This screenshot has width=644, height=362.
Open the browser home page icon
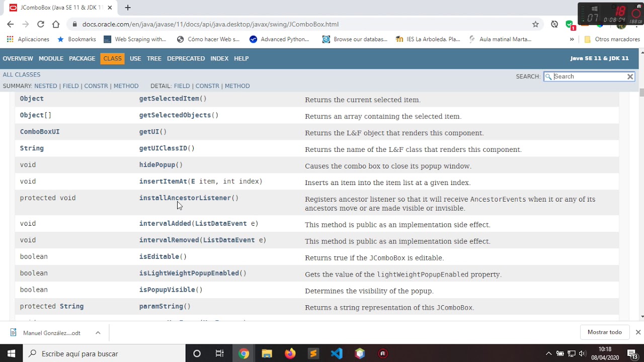(56, 24)
